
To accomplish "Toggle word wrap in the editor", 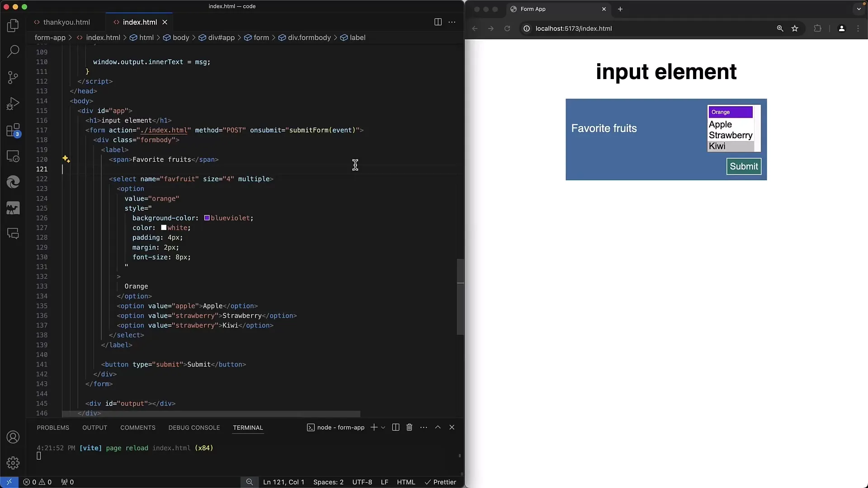I will pyautogui.click(x=452, y=22).
